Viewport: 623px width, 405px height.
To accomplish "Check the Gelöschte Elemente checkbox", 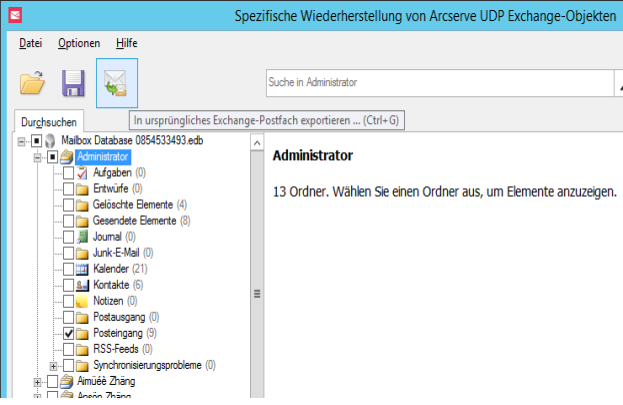I will (68, 205).
